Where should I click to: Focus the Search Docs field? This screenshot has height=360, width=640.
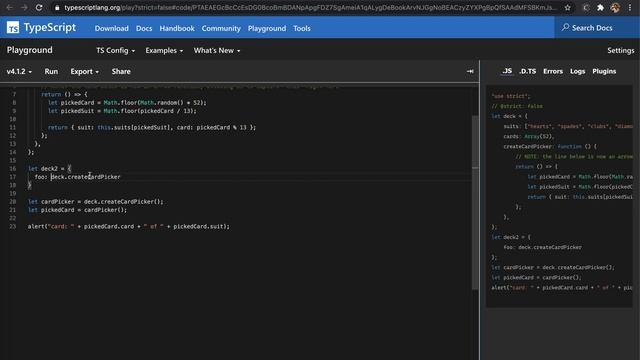[x=597, y=28]
